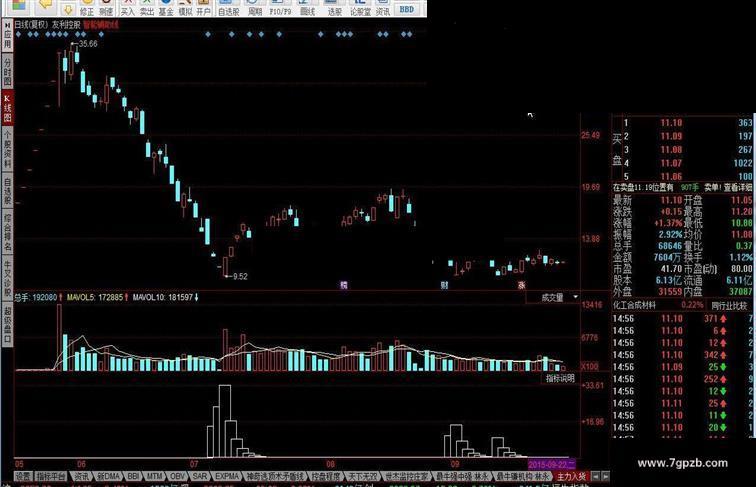Select the SAR indicator tab

click(200, 476)
